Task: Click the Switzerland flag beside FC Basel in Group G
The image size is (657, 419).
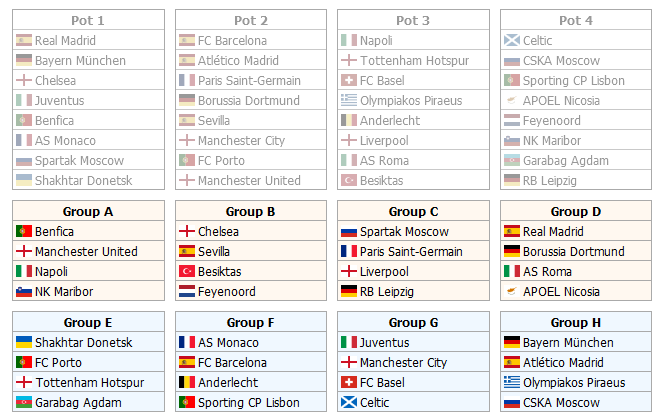Action: 349,383
